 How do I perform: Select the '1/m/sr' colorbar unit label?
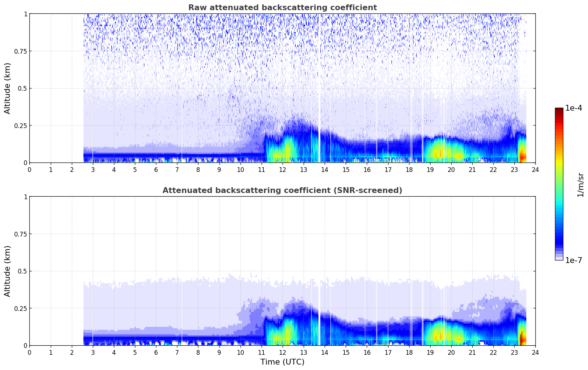[580, 185]
